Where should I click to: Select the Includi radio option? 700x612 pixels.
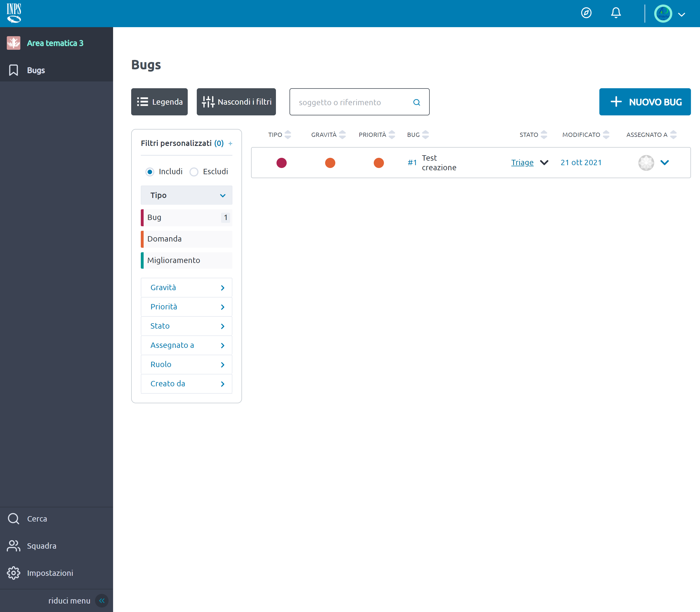tap(150, 172)
